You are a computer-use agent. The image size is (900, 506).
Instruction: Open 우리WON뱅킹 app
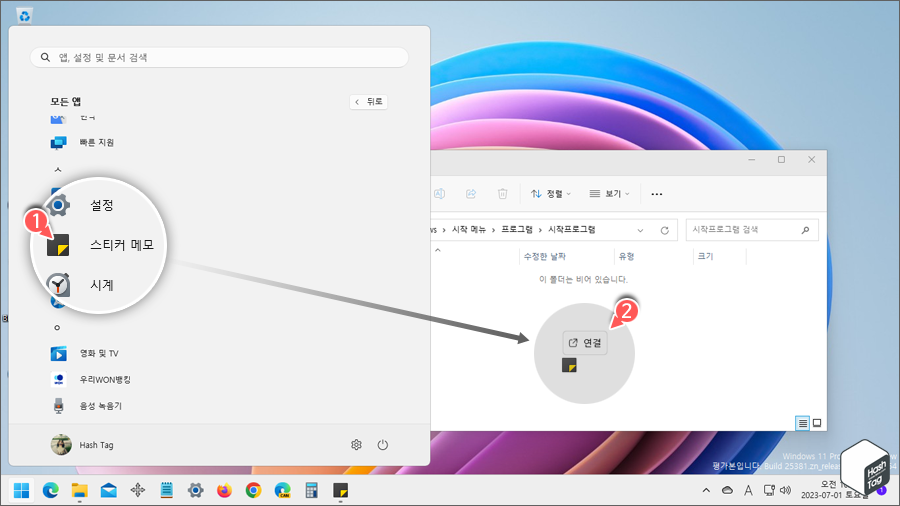[x=90, y=379]
